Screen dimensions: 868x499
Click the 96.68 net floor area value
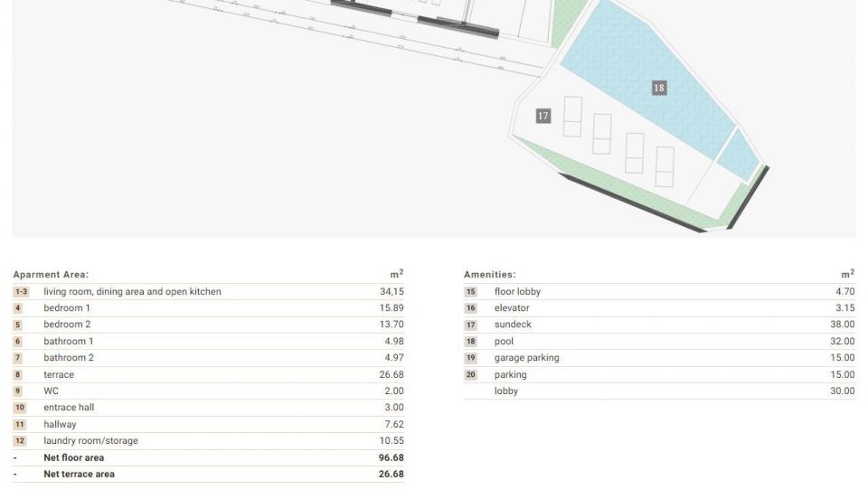[x=391, y=458]
